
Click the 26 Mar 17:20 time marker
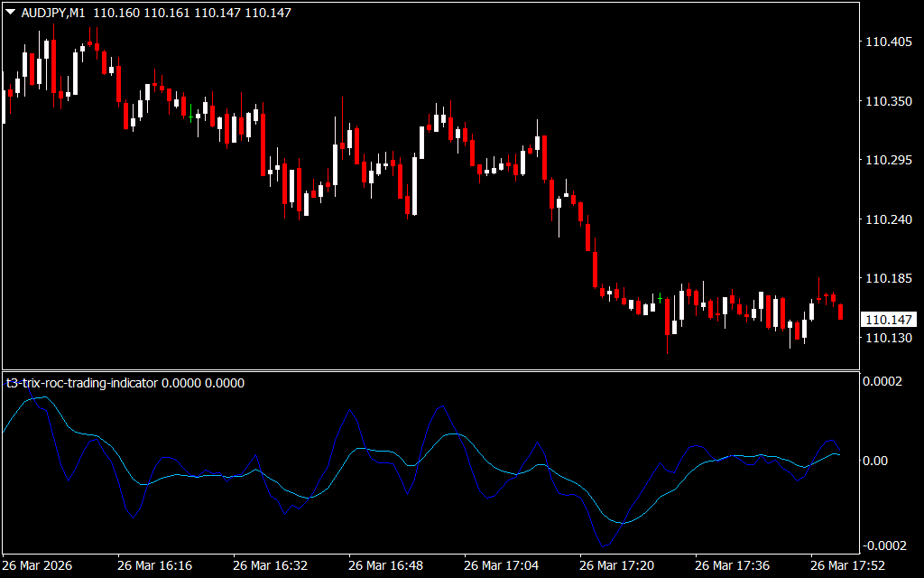click(x=617, y=565)
